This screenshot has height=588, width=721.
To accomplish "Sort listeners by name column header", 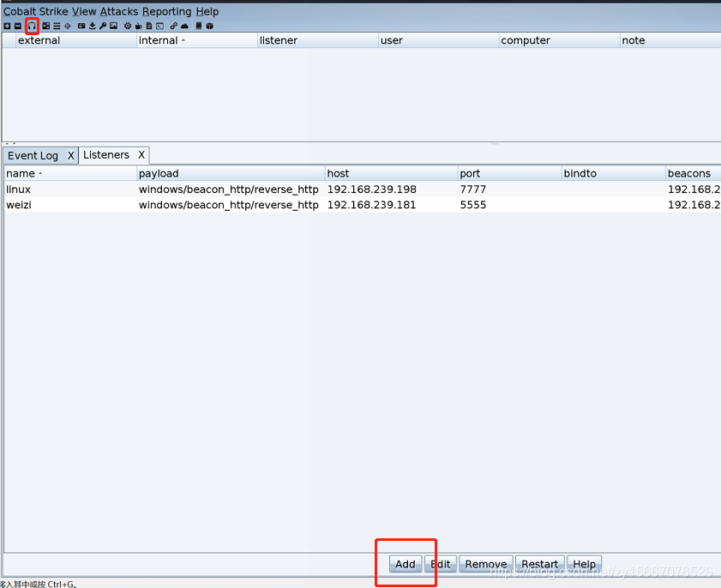I will (x=70, y=173).
